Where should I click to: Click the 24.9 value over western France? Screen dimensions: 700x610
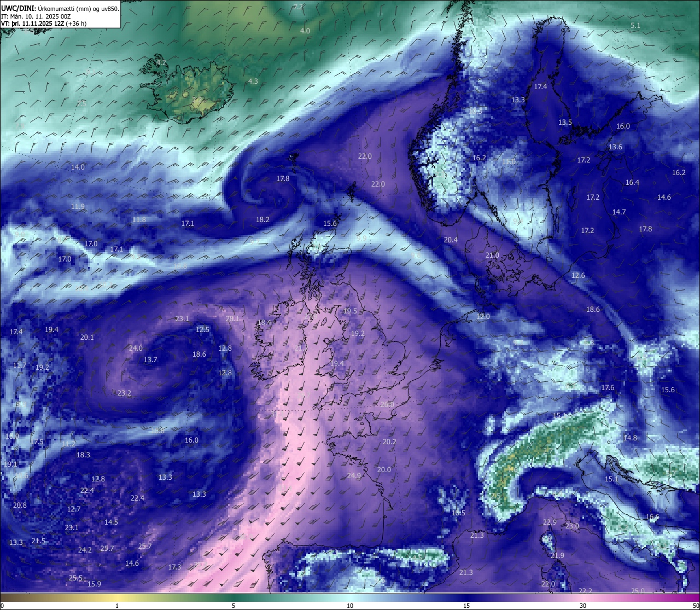[x=354, y=477]
